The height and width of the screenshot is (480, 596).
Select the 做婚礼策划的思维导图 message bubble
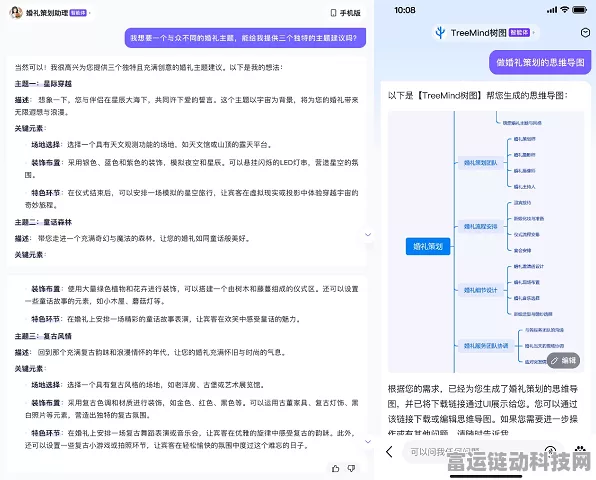[540, 62]
